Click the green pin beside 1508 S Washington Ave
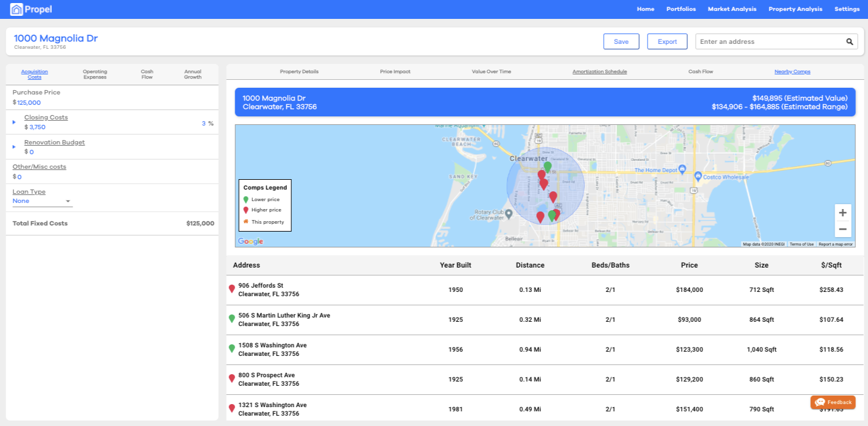The width and height of the screenshot is (868, 426). pyautogui.click(x=231, y=349)
